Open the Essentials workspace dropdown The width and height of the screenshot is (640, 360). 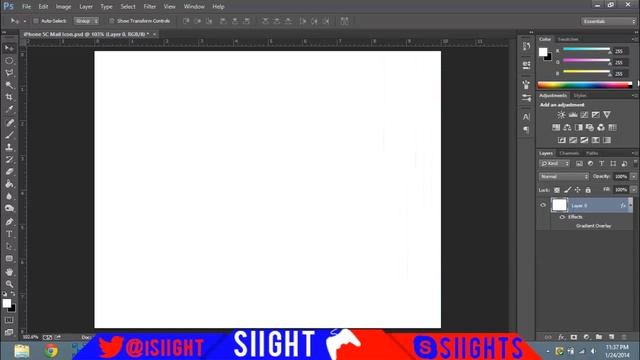608,21
